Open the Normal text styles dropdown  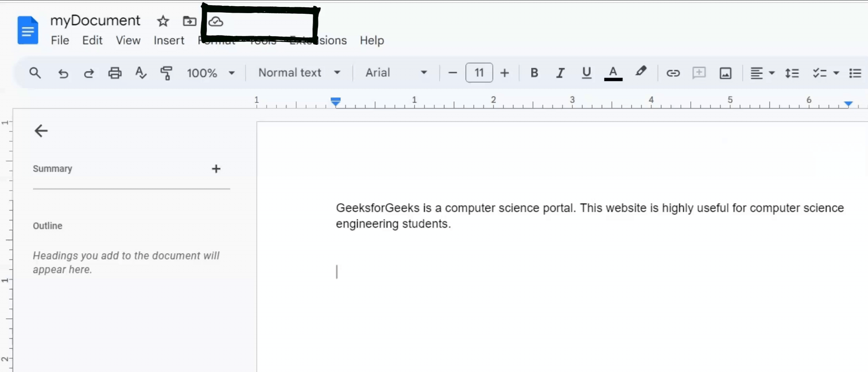tap(299, 73)
